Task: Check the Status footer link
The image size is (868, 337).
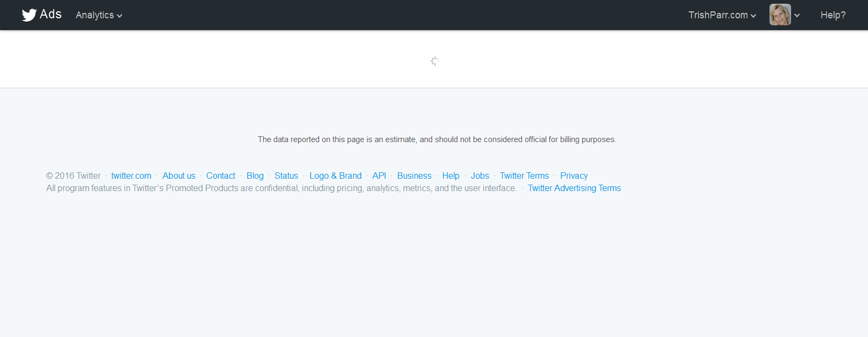Action: click(x=286, y=175)
